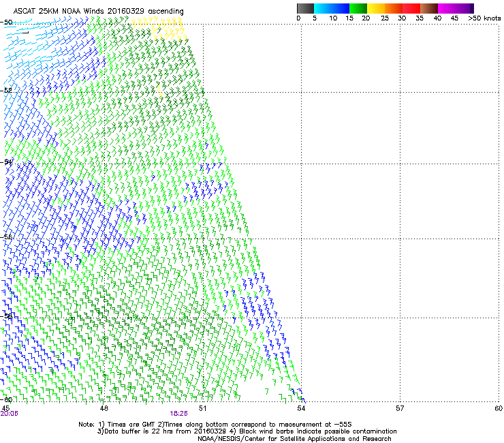Click the note line 'Times are GMT'
This screenshot has height=443, width=504.
(x=215, y=425)
